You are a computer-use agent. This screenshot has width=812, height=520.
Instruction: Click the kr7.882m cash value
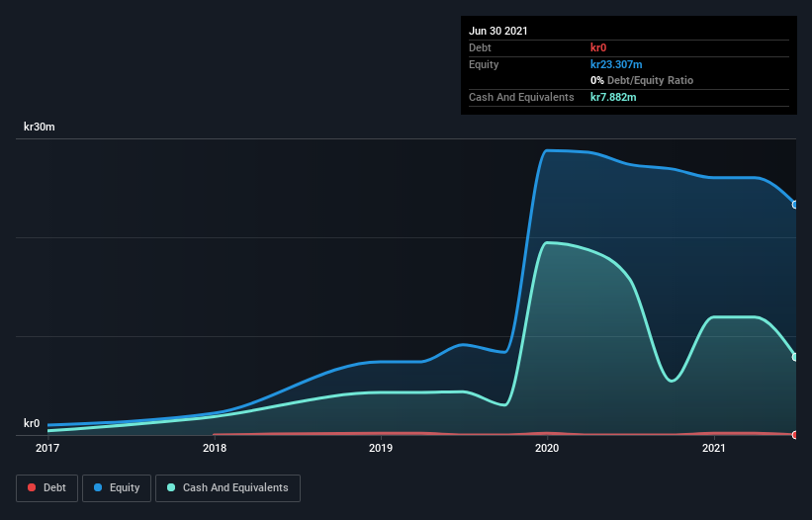tap(613, 97)
